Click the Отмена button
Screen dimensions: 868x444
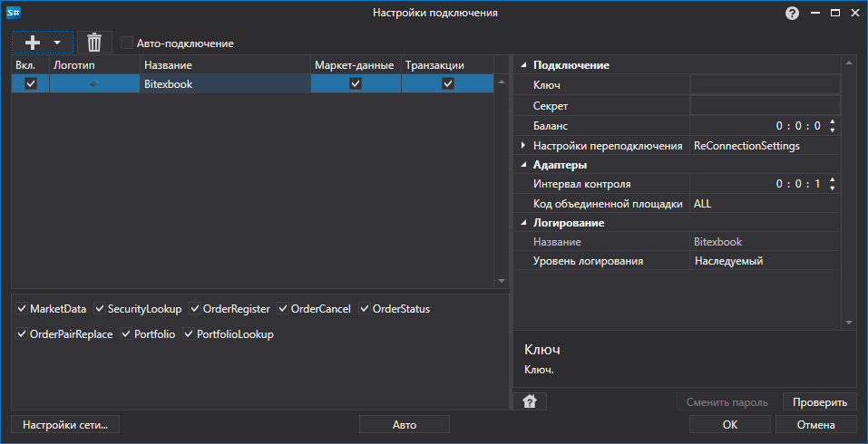coord(816,425)
